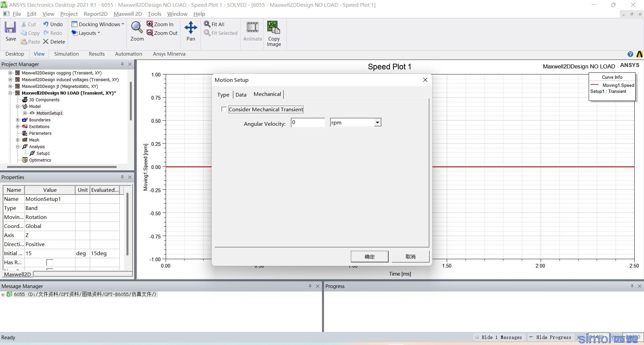Screen dimensions: 644x345
Task: Expand Maxwell2DDesign jt node
Action: (x=10, y=86)
